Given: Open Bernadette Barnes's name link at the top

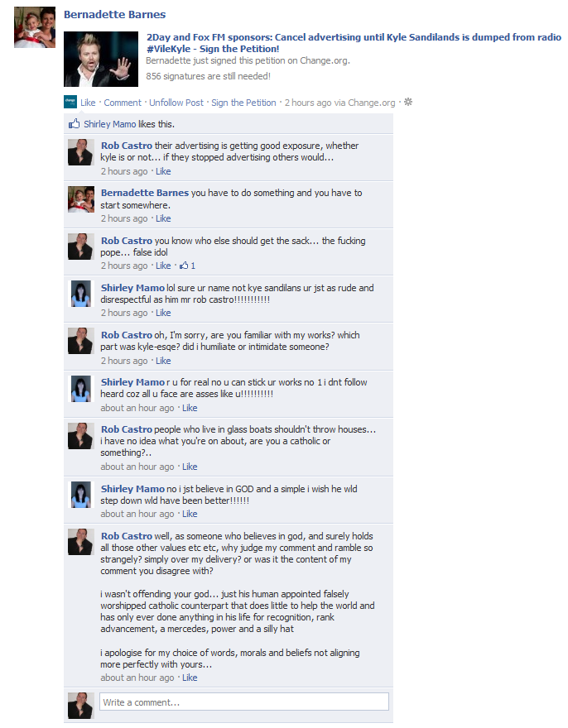Looking at the screenshot, I should tap(114, 14).
